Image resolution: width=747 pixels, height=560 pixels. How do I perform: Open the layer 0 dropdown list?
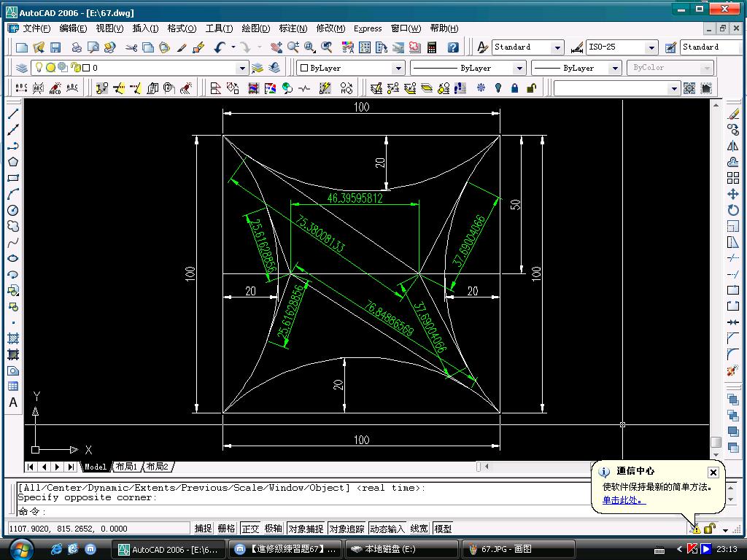[x=242, y=68]
